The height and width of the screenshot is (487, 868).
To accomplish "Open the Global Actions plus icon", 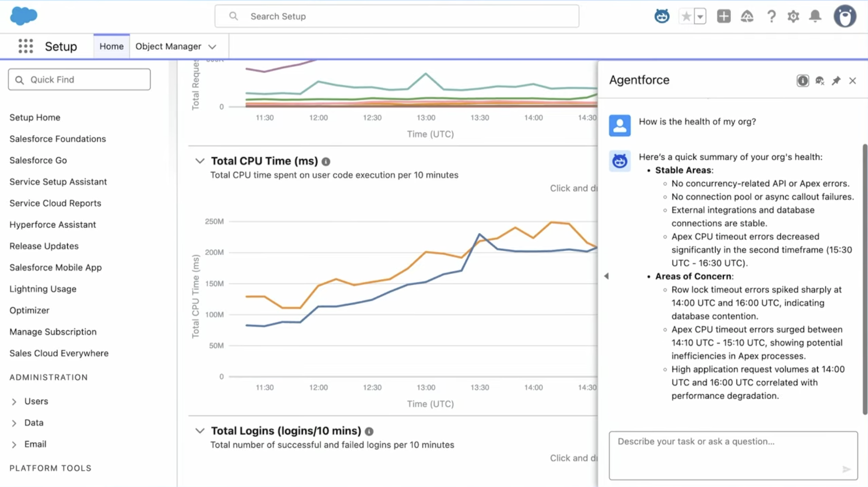I will [x=723, y=16].
